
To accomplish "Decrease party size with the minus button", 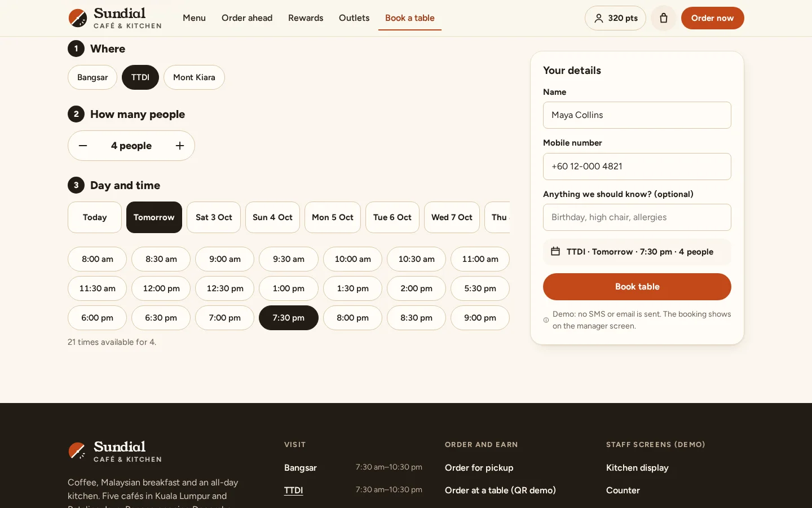I will point(83,146).
